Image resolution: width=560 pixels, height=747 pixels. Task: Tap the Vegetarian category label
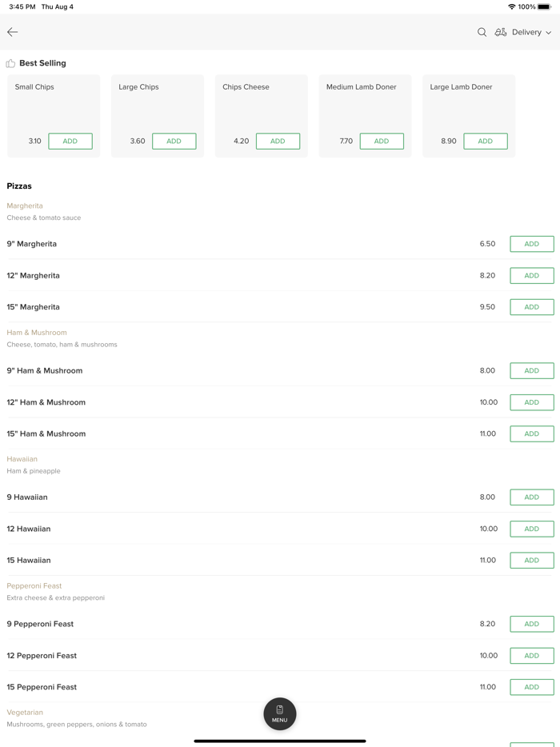pos(25,713)
